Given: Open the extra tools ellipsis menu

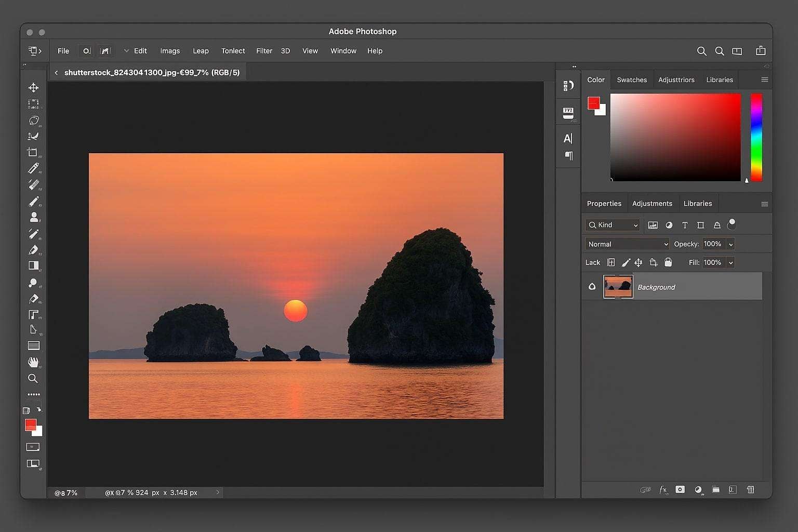Looking at the screenshot, I should point(33,394).
